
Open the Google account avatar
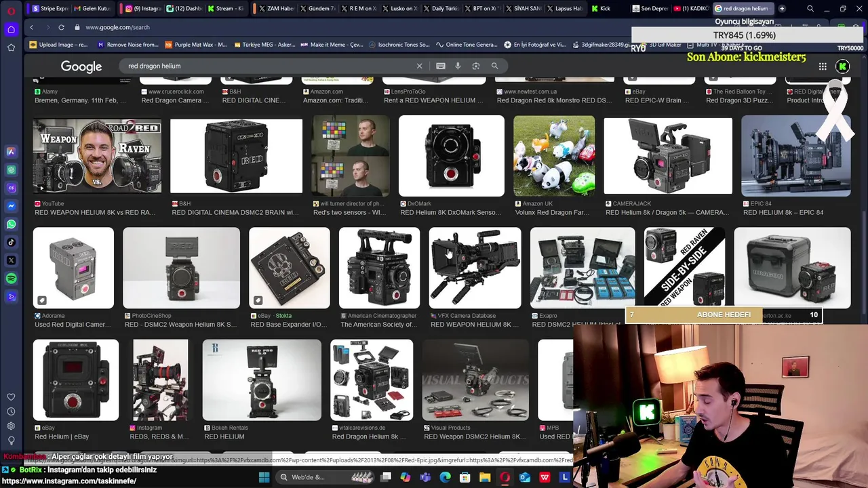(843, 66)
